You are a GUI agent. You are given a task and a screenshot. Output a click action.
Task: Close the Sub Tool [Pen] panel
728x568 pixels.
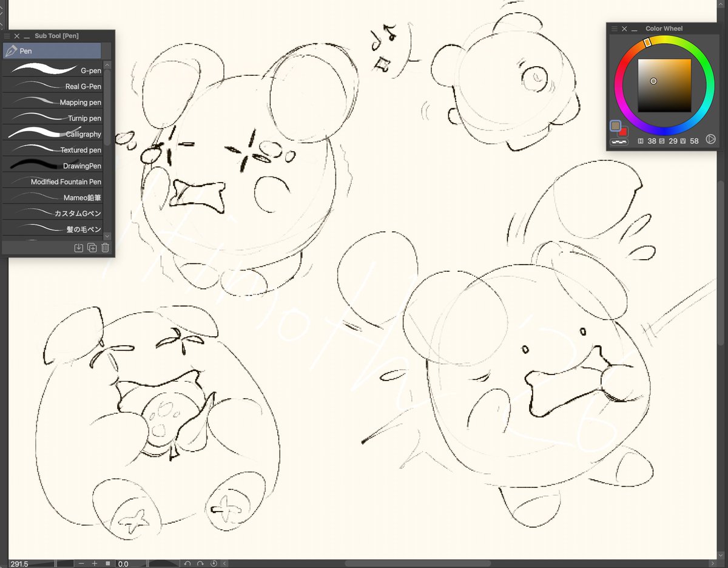pos(17,36)
